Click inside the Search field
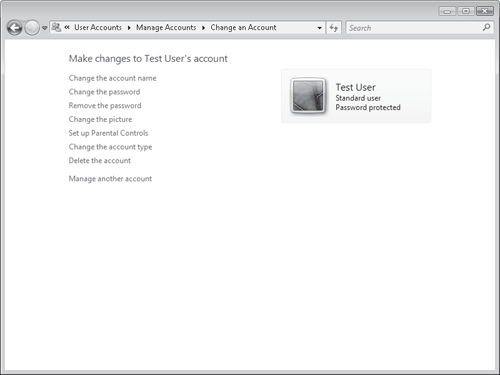This screenshot has width=500, height=375. coord(413,28)
